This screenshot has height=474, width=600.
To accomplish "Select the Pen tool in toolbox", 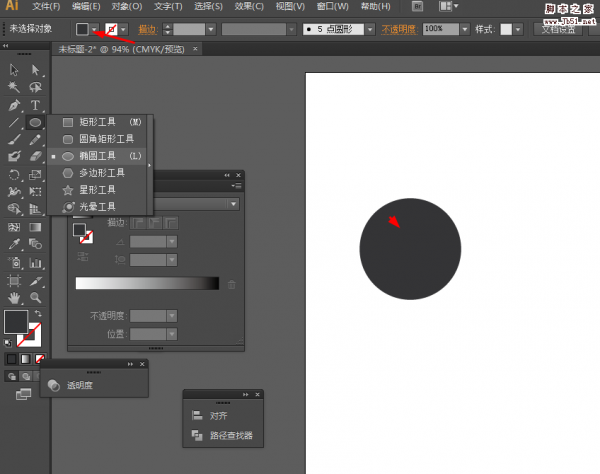I will 14,104.
